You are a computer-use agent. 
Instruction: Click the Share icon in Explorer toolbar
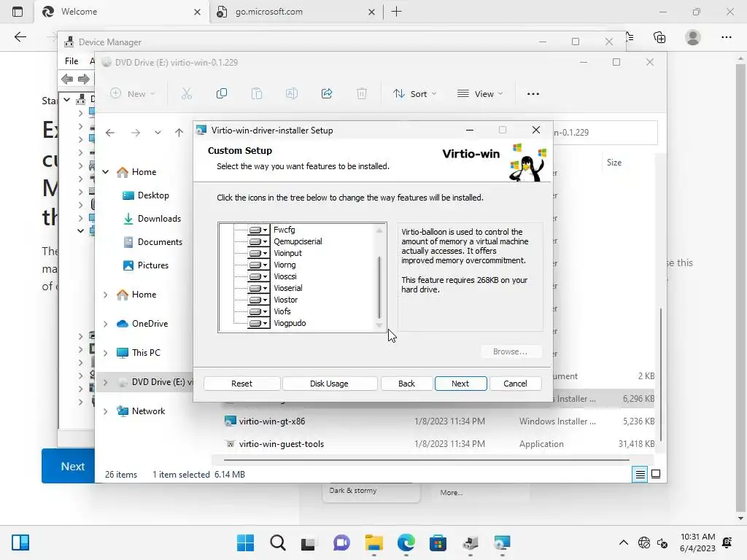tap(327, 94)
